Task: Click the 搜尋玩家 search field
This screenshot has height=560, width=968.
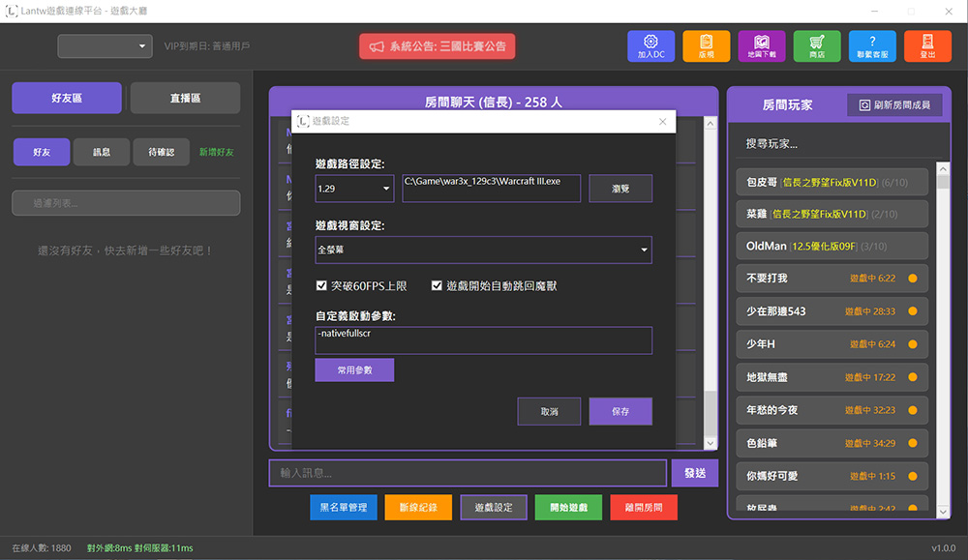Action: tap(839, 144)
